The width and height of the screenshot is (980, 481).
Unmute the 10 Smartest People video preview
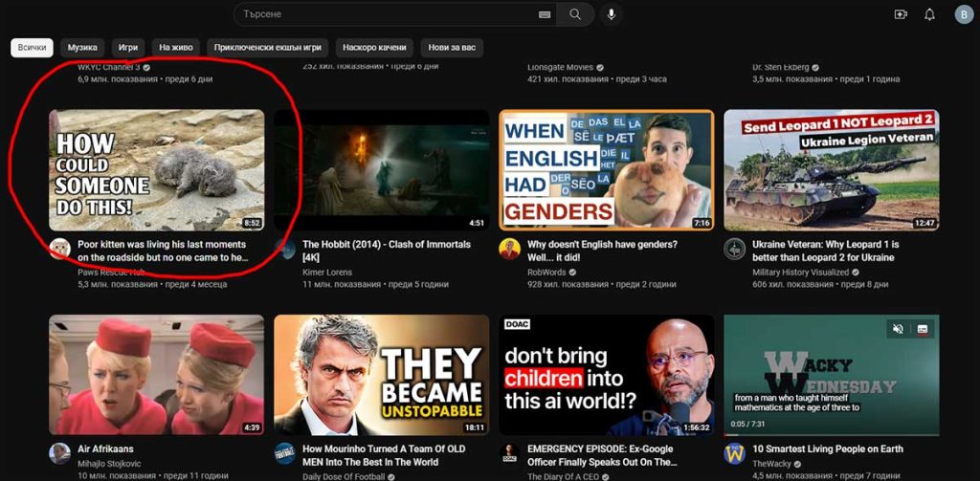click(x=898, y=329)
